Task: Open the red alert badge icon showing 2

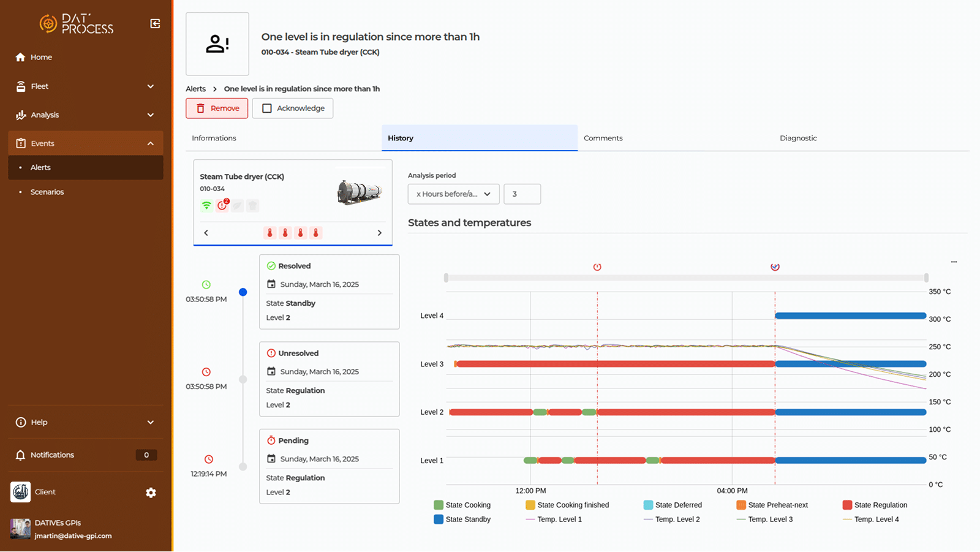Action: [x=222, y=205]
